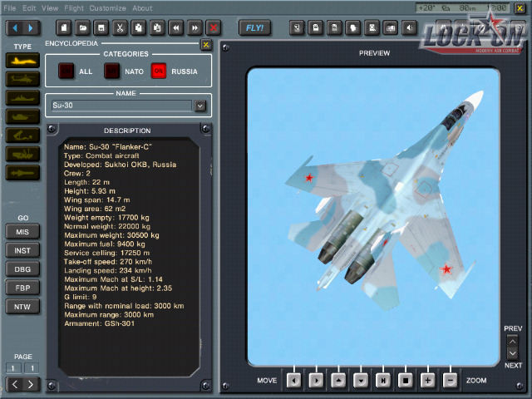The width and height of the screenshot is (532, 399).
Task: Open the Customize menu
Action: click(x=109, y=7)
